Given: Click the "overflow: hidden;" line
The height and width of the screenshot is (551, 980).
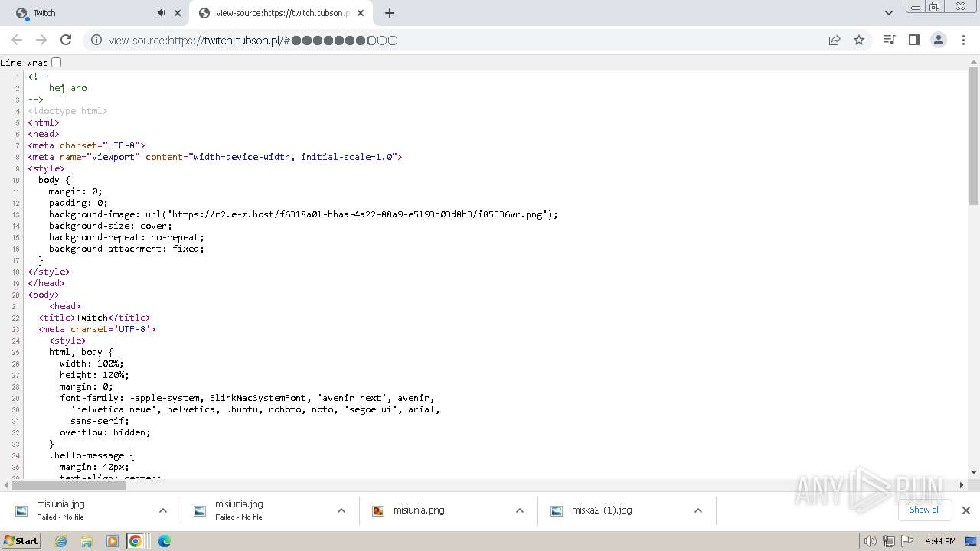Looking at the screenshot, I should click(105, 432).
